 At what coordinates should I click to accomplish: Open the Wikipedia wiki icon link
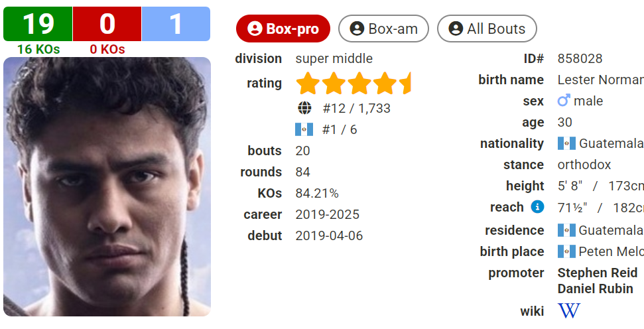[568, 310]
